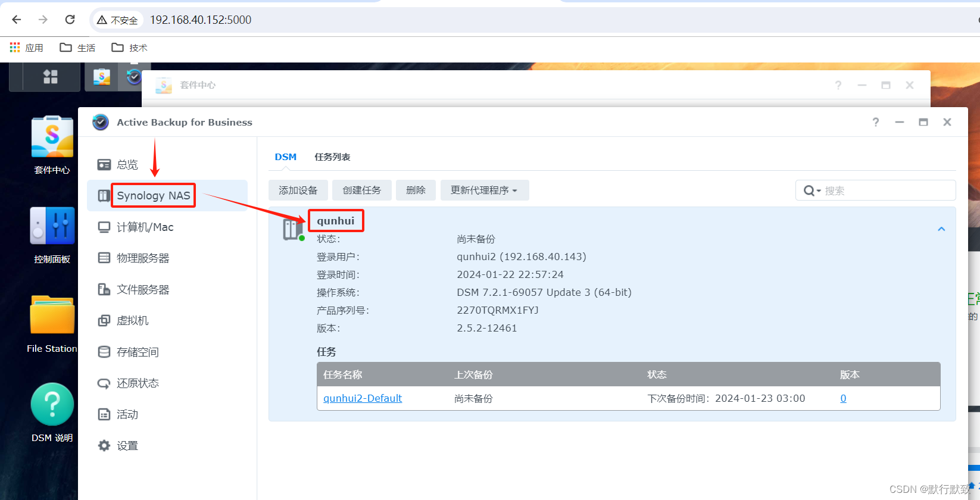Click next backup time 2024-01-23 03:00
This screenshot has height=500, width=980.
(x=760, y=398)
